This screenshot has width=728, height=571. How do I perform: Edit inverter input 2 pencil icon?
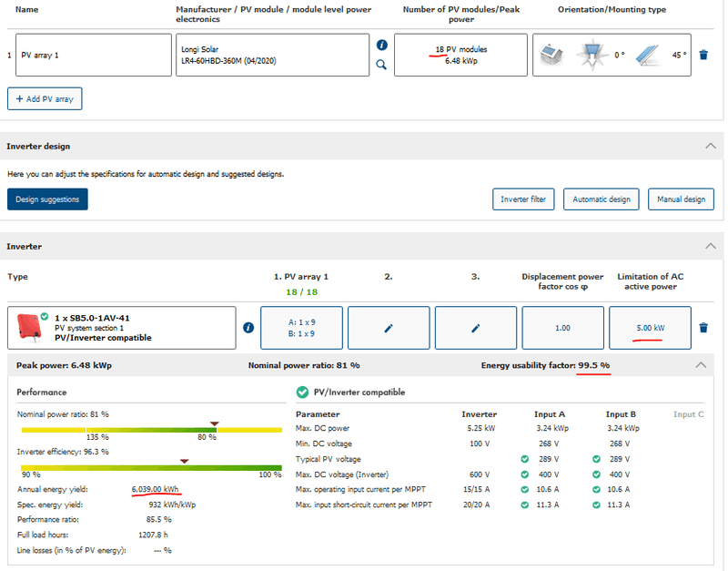[x=389, y=328]
